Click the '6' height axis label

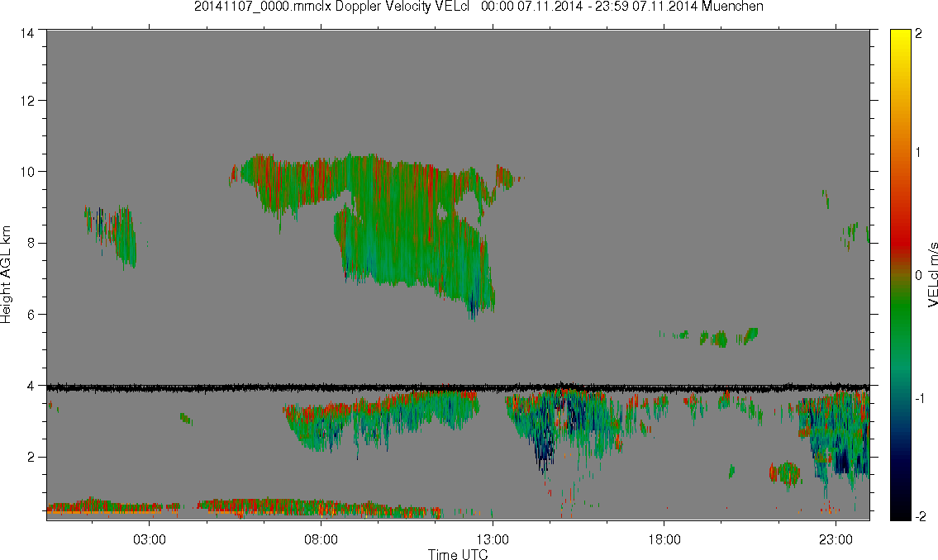[31, 315]
